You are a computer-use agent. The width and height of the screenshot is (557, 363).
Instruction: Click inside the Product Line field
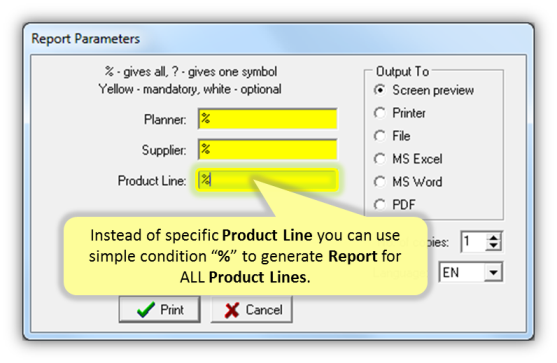point(267,180)
